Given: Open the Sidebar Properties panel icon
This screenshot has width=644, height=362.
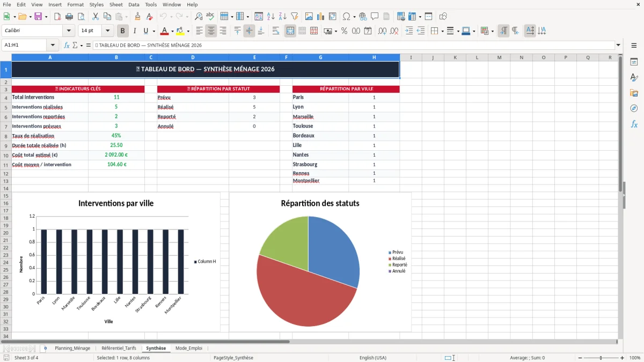Looking at the screenshot, I should 634,62.
